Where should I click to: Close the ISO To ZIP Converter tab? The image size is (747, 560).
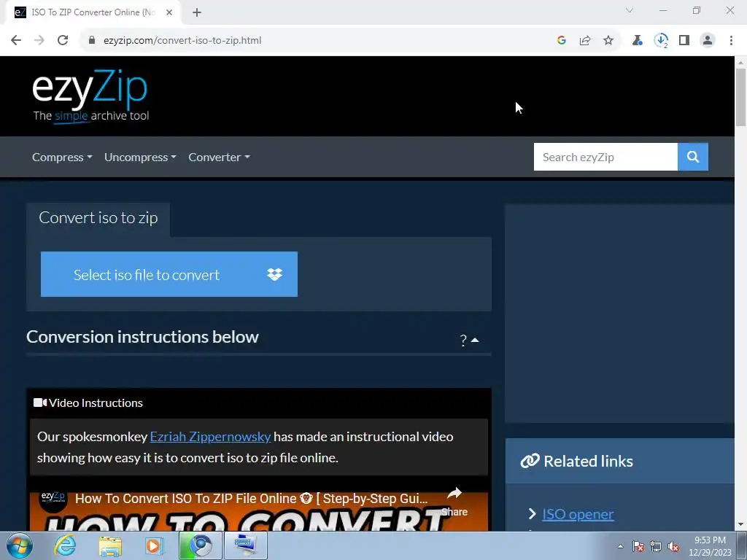point(169,12)
